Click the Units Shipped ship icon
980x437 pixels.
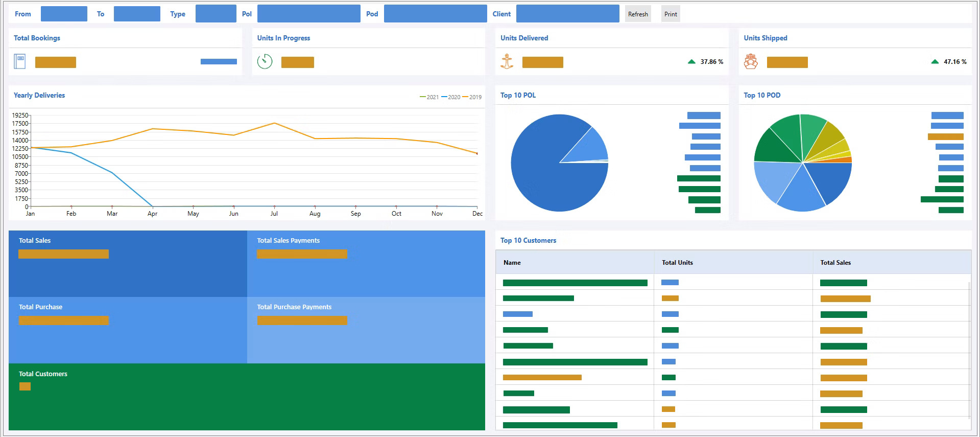[x=751, y=62]
